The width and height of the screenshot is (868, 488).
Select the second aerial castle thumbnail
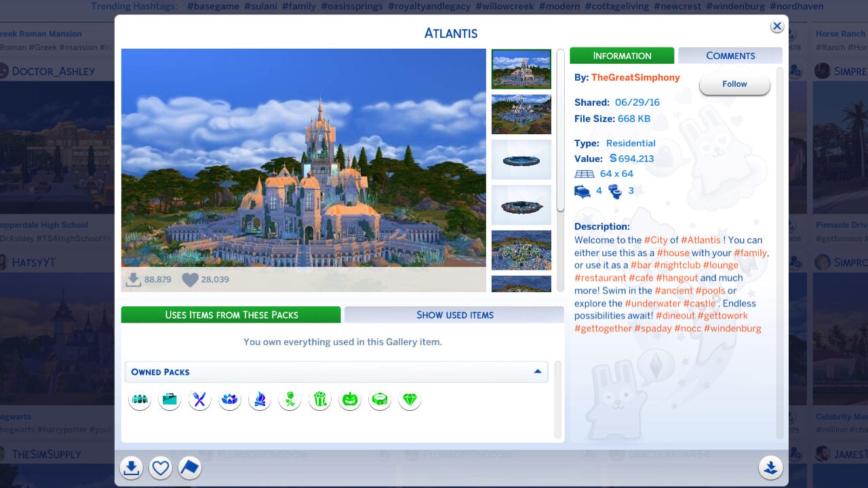click(521, 114)
